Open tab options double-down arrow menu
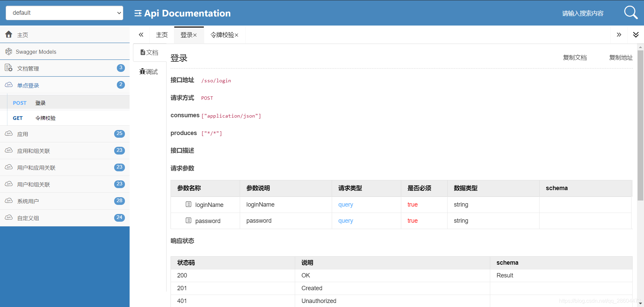The width and height of the screenshot is (644, 307). (636, 35)
